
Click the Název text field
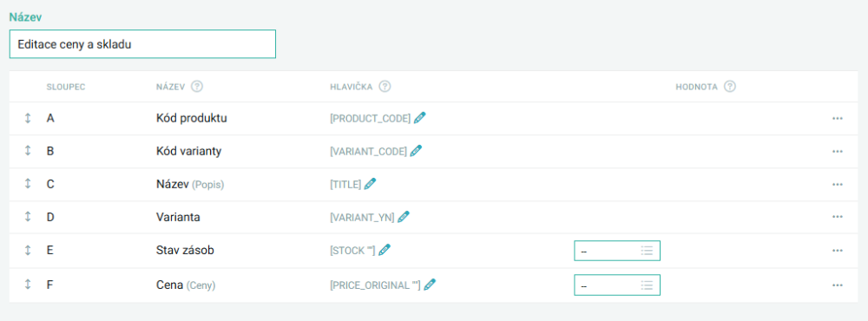click(x=142, y=44)
